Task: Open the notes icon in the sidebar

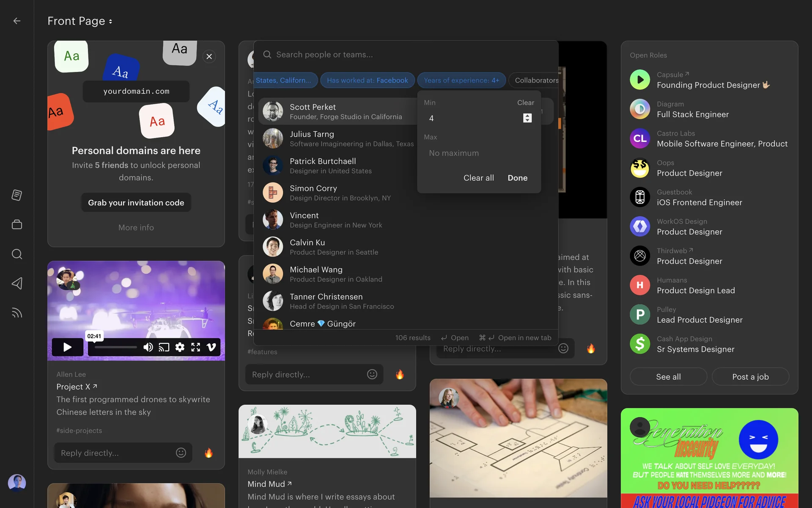Action: (17, 195)
